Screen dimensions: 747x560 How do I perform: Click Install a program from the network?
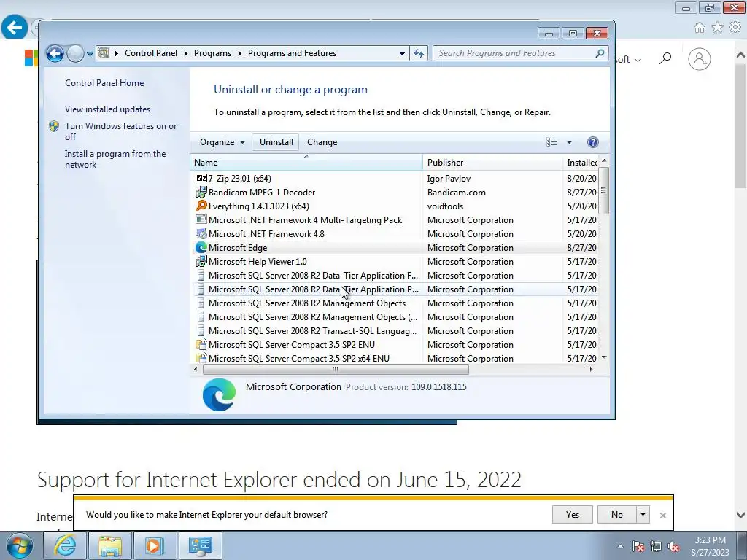(x=115, y=159)
